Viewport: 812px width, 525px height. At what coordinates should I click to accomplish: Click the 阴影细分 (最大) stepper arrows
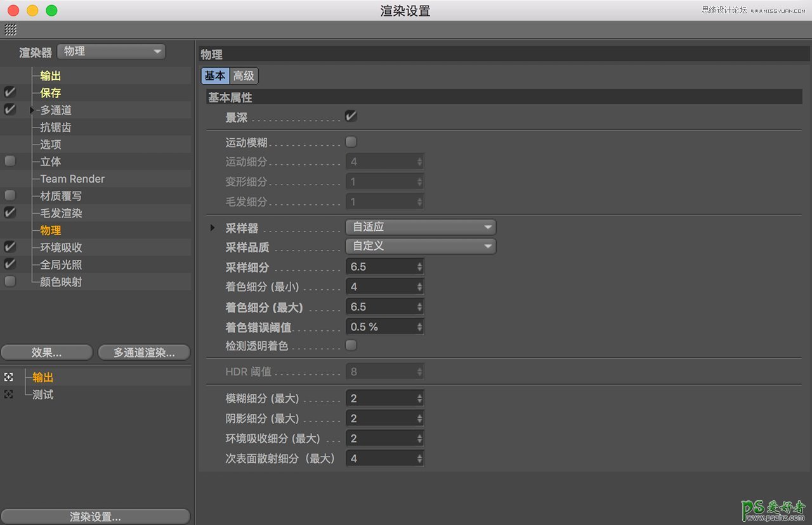coord(419,418)
